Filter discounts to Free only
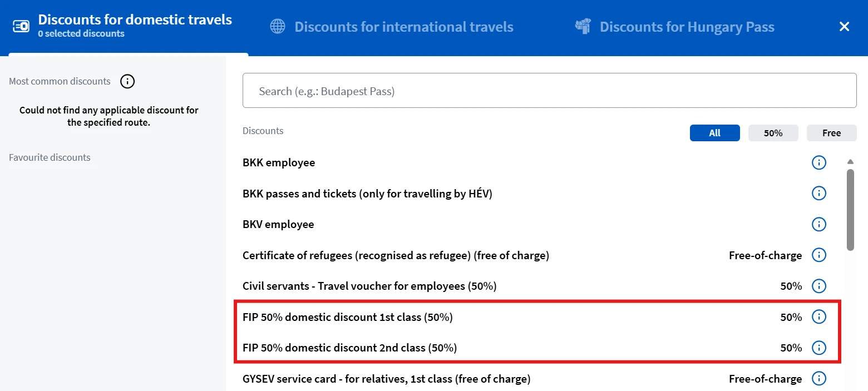Viewport: 868px width, 391px height. click(x=831, y=133)
